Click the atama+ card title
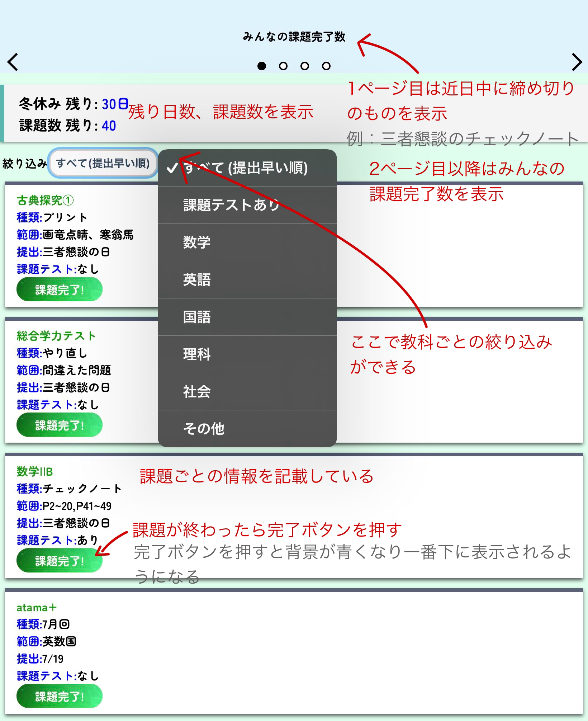The image size is (588, 721). 37,607
